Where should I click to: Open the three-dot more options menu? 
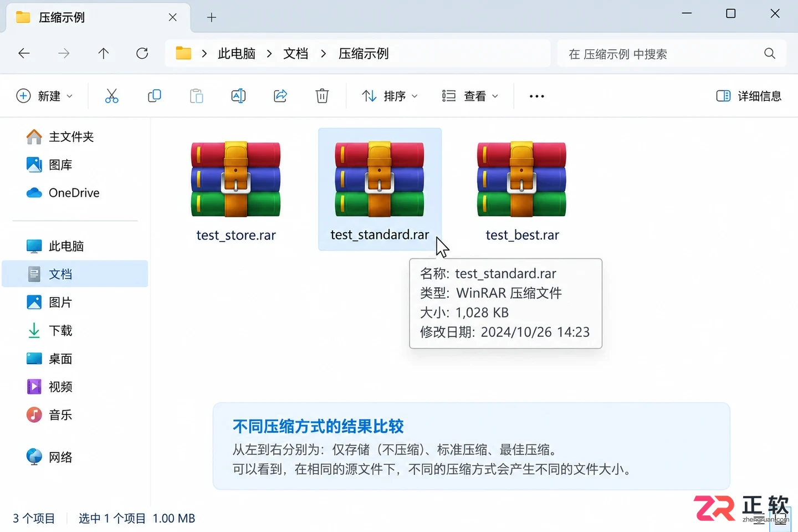coord(536,96)
